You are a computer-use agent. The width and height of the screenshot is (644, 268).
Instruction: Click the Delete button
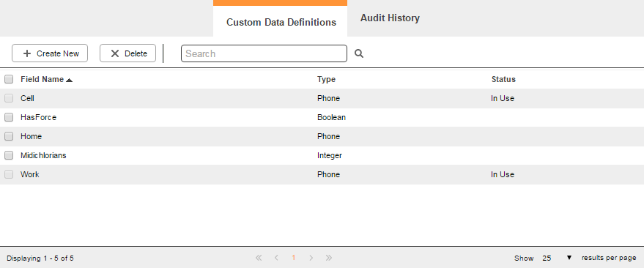(x=127, y=53)
